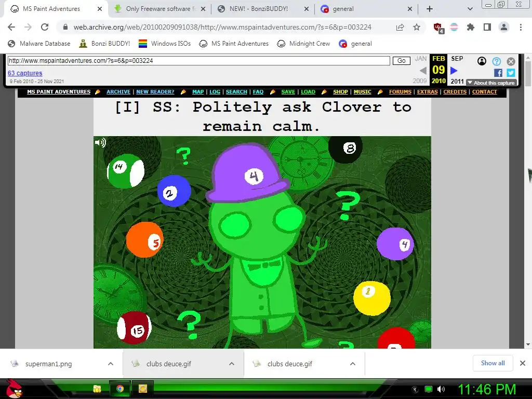
Task: Open the MUSIC nav link
Action: tap(362, 92)
